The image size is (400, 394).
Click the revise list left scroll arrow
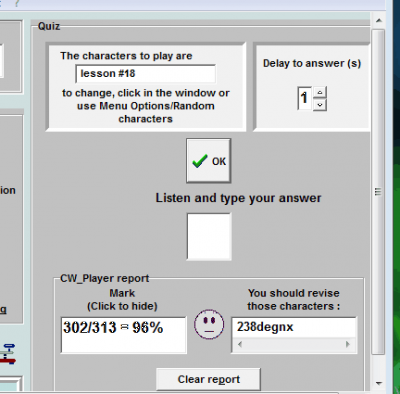(x=240, y=344)
